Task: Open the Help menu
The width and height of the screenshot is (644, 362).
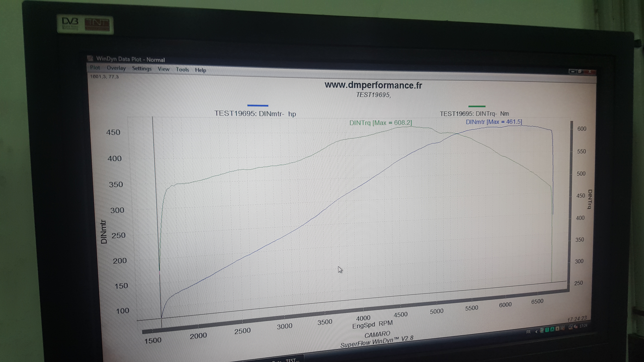Action: 200,70
